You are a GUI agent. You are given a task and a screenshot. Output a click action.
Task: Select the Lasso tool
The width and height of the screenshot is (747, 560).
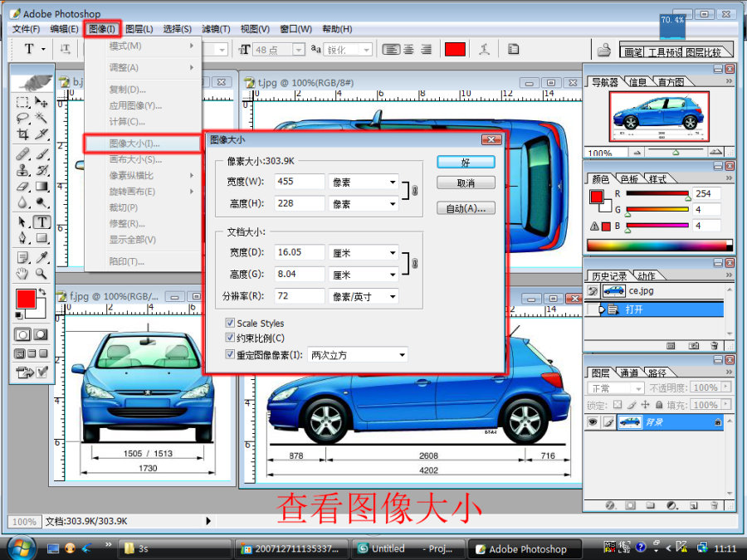click(22, 118)
